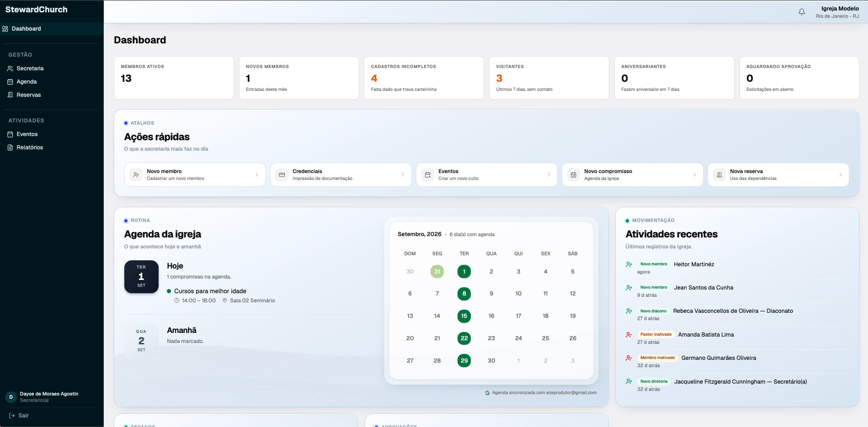Click the StewardChurch logo text
The image size is (868, 427).
pos(37,10)
